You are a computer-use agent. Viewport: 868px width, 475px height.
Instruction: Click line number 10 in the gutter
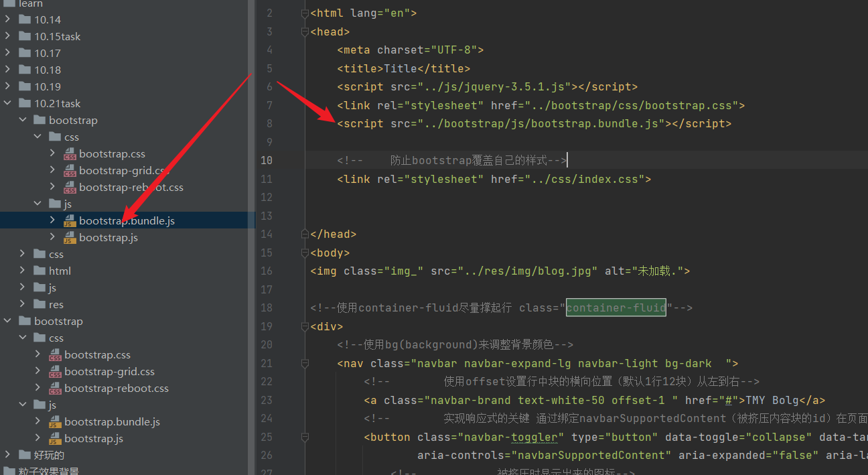coord(266,161)
